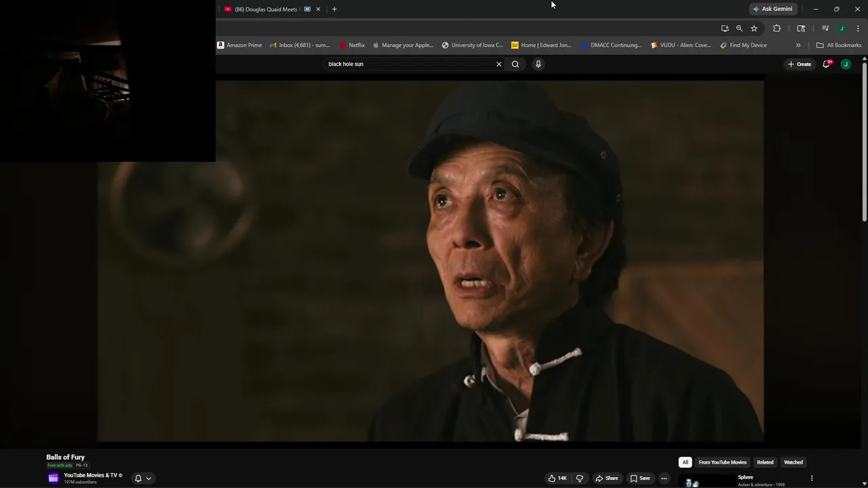
Task: Open the Manage your Apple bookmark
Action: (x=403, y=45)
